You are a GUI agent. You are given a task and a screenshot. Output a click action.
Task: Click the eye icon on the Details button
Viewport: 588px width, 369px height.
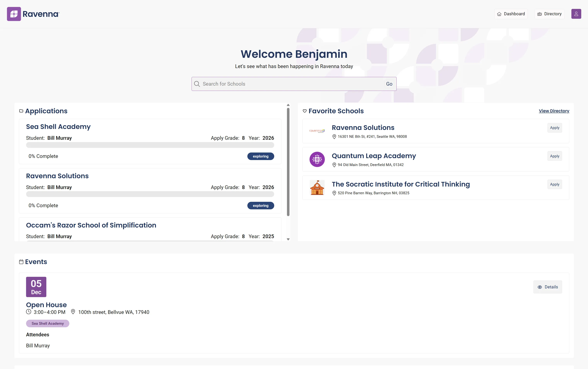point(540,287)
